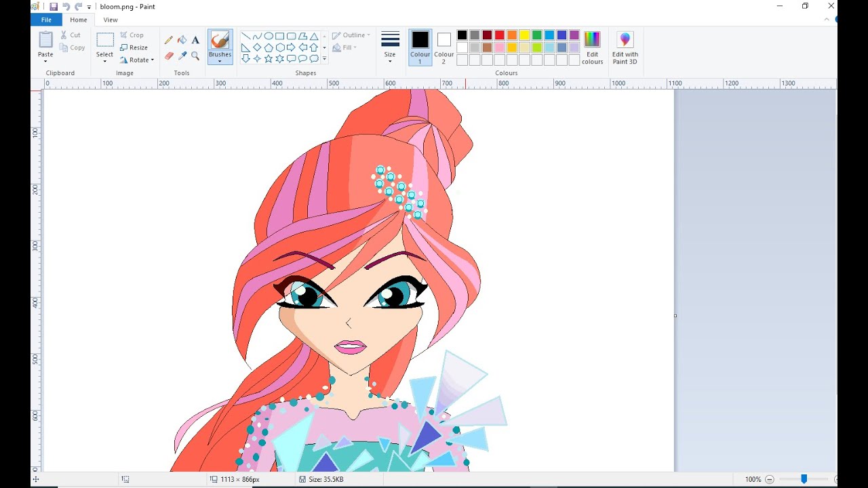The height and width of the screenshot is (488, 868).
Task: Pick the Five-point star shape
Action: point(269,59)
